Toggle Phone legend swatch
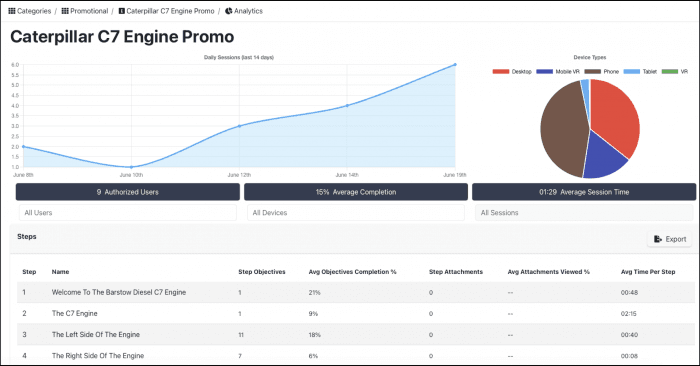This screenshot has width=700, height=366. 592,71
